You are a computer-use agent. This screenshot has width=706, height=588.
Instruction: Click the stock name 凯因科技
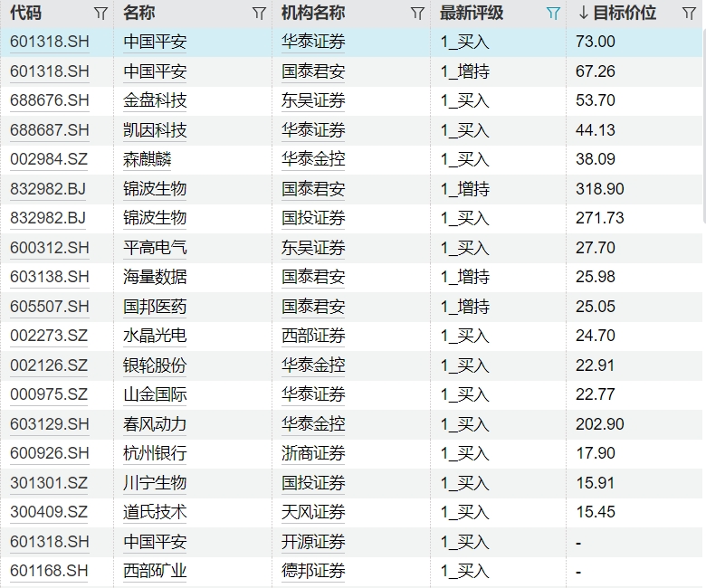coord(155,130)
